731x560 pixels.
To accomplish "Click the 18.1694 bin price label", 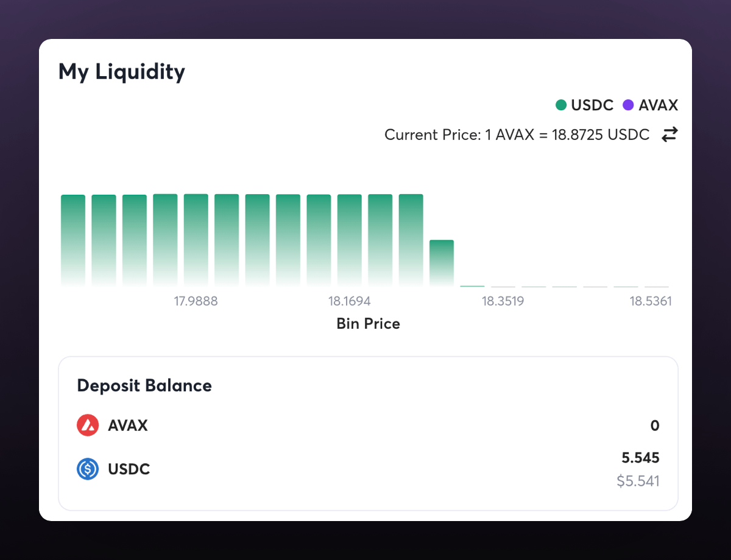I will (349, 301).
